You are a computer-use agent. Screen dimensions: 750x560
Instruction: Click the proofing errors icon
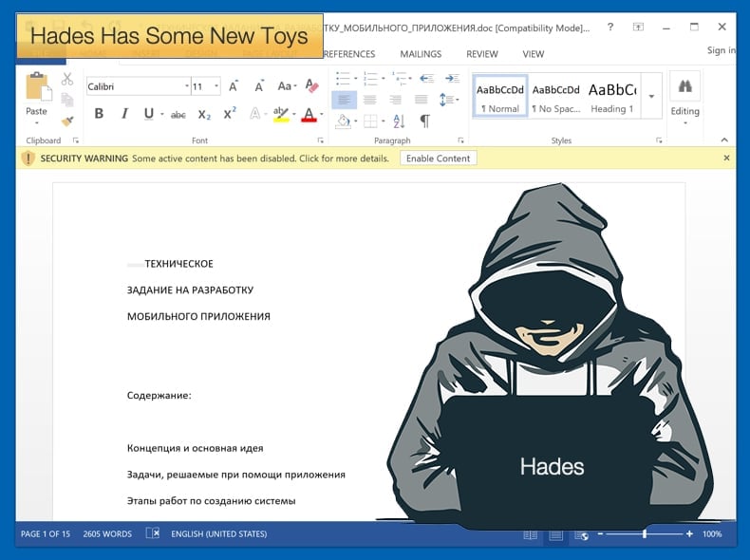point(153,533)
